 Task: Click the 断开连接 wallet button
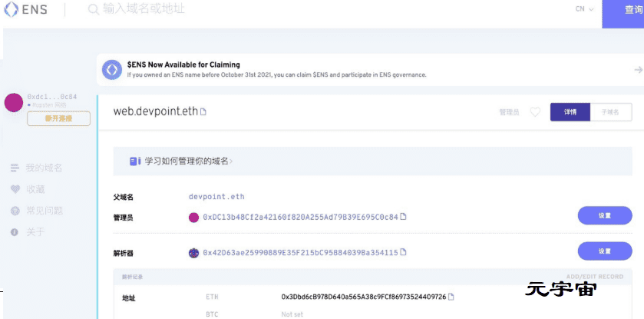pyautogui.click(x=58, y=118)
